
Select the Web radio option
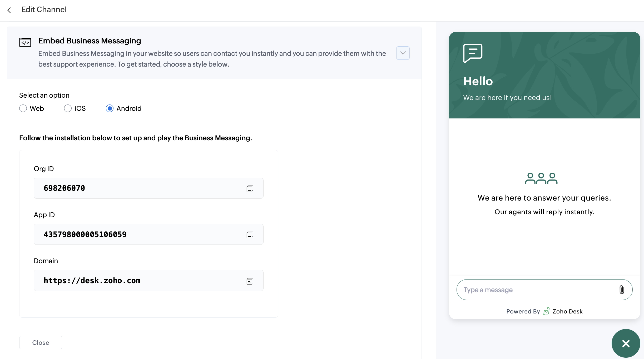coord(23,108)
